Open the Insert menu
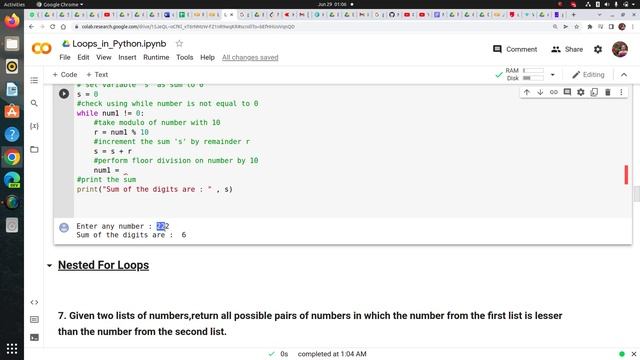The height and width of the screenshot is (360, 640). [x=127, y=57]
